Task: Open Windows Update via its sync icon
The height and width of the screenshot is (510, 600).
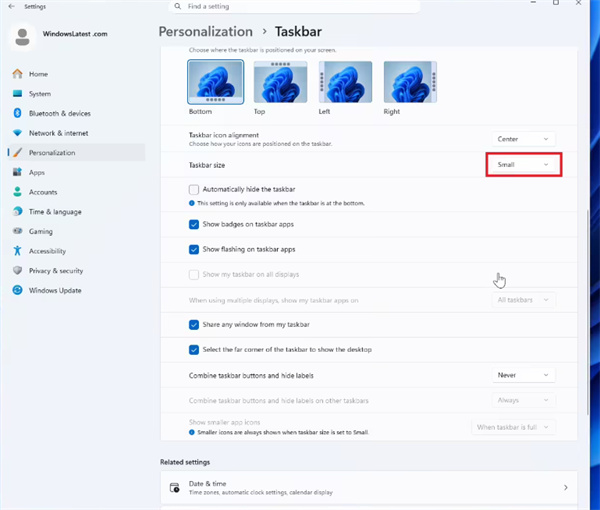Action: click(17, 290)
